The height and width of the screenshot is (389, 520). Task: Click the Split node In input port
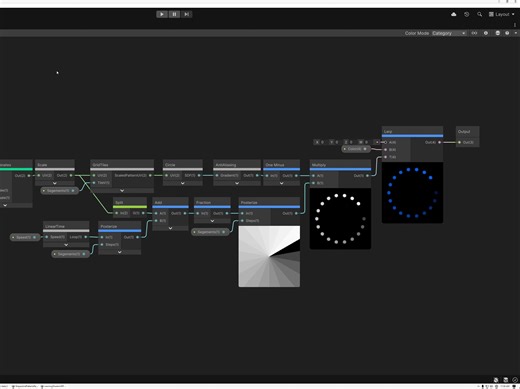117,213
